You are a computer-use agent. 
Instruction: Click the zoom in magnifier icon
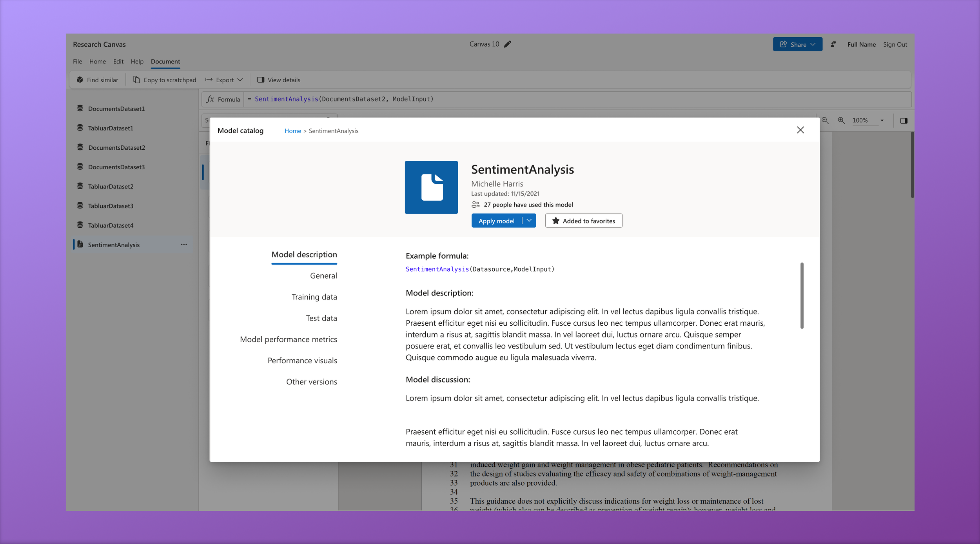click(x=841, y=121)
